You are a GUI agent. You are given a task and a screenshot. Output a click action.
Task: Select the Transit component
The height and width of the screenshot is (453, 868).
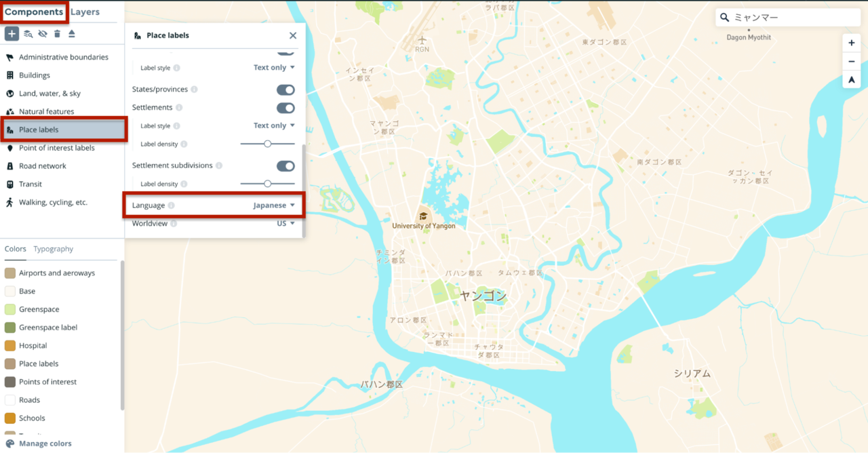(x=62, y=184)
